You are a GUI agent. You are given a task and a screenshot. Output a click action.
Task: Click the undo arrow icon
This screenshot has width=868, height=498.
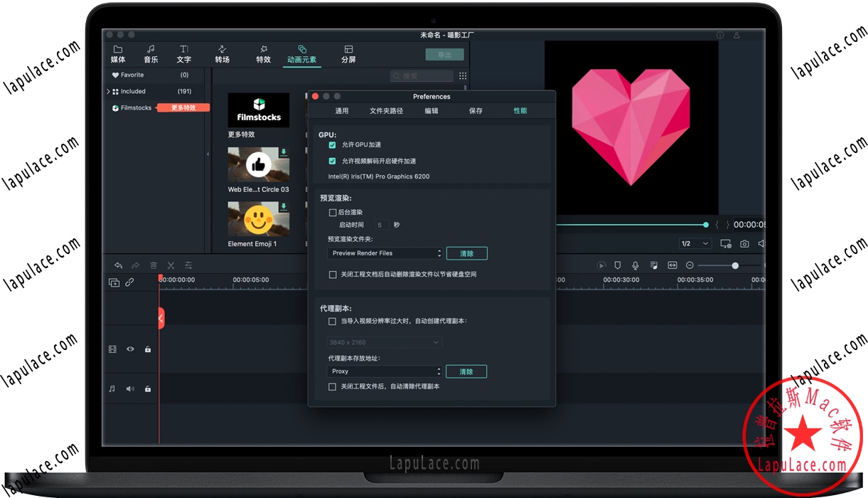coord(118,265)
